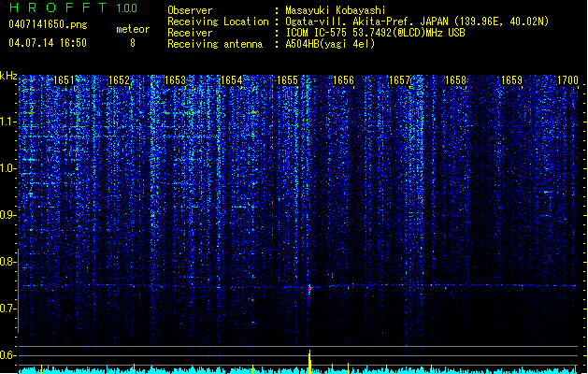588x374 pixels.
Task: Click the antenna A504HB(yagi 4el) text
Action: point(330,44)
